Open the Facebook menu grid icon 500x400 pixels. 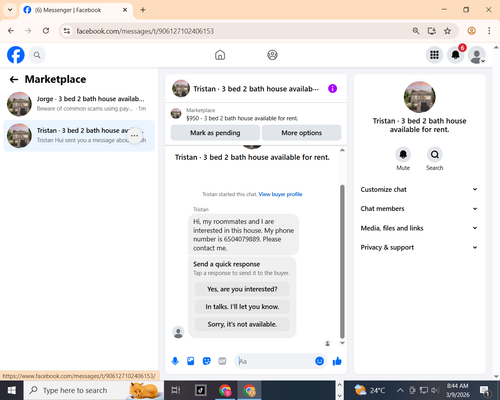(x=434, y=55)
